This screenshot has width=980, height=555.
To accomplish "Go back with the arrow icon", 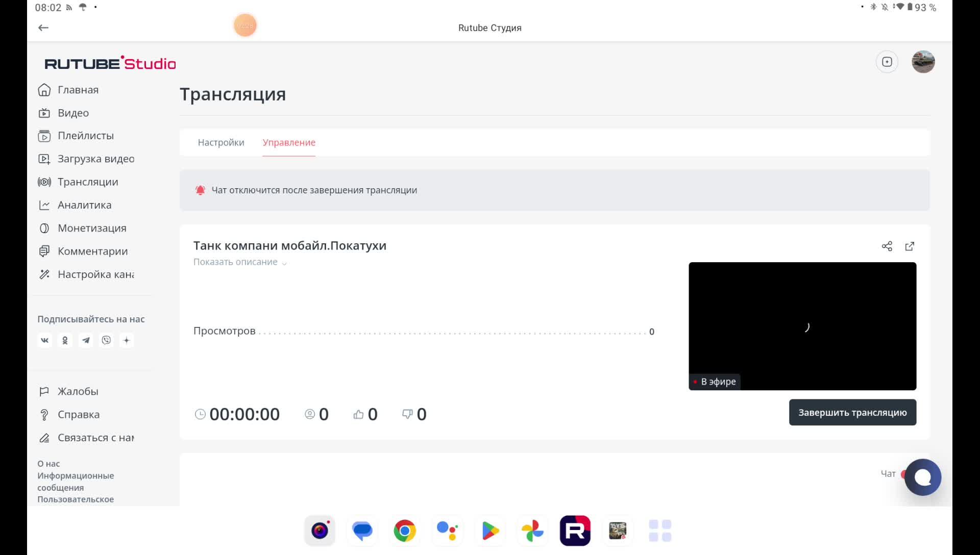I will click(x=43, y=28).
